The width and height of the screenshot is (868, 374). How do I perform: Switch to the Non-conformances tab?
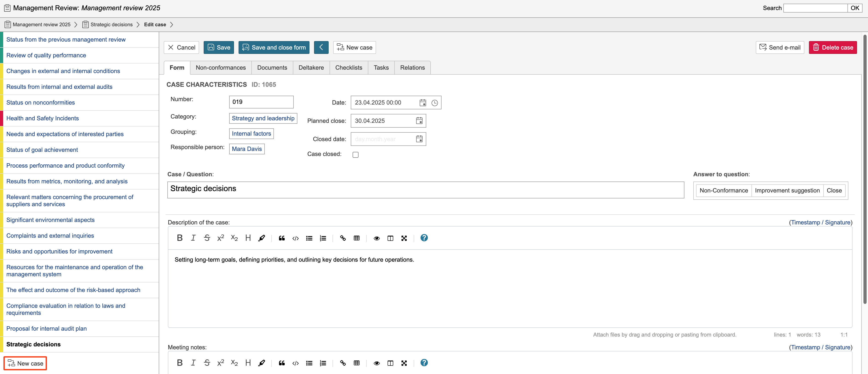pos(221,68)
